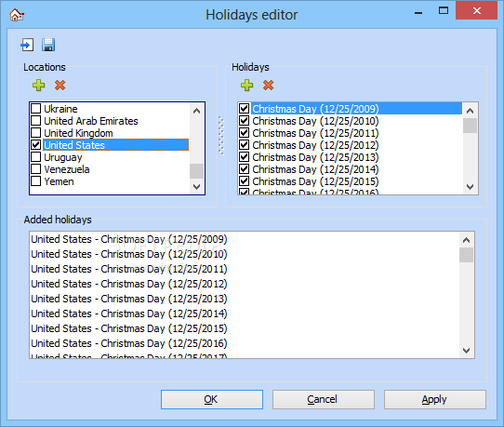Screen dimensions: 504x427
Task: Enable the United Kingdom checkbox
Action: click(x=35, y=132)
